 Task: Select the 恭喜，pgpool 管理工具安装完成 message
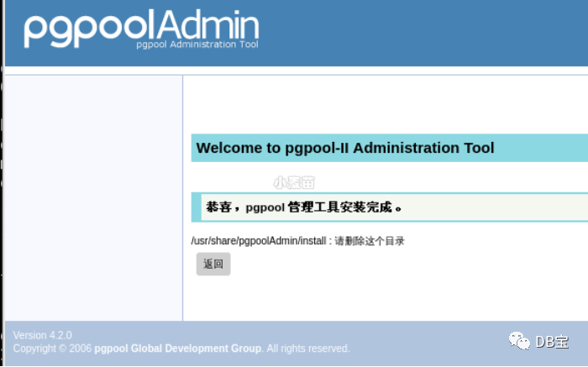304,207
